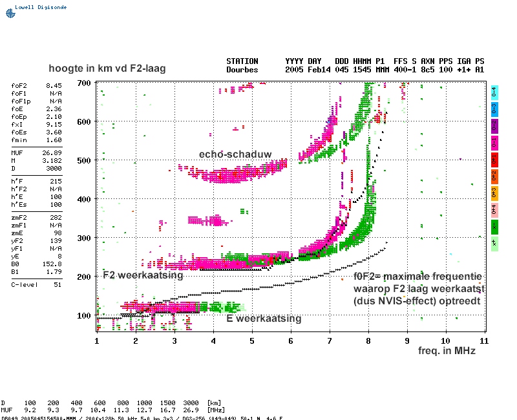Click the E weerkaatsing label

(264, 319)
